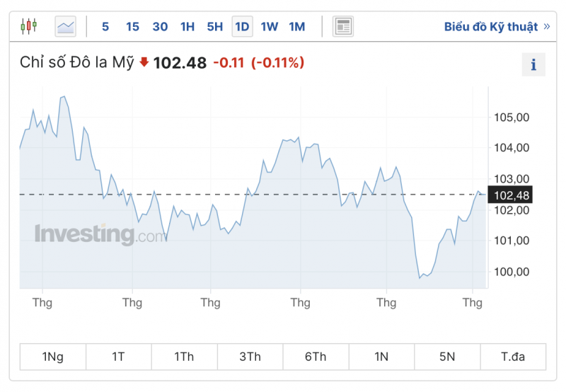Set interval to 30 minutes
The image size is (566, 392).
click(160, 27)
